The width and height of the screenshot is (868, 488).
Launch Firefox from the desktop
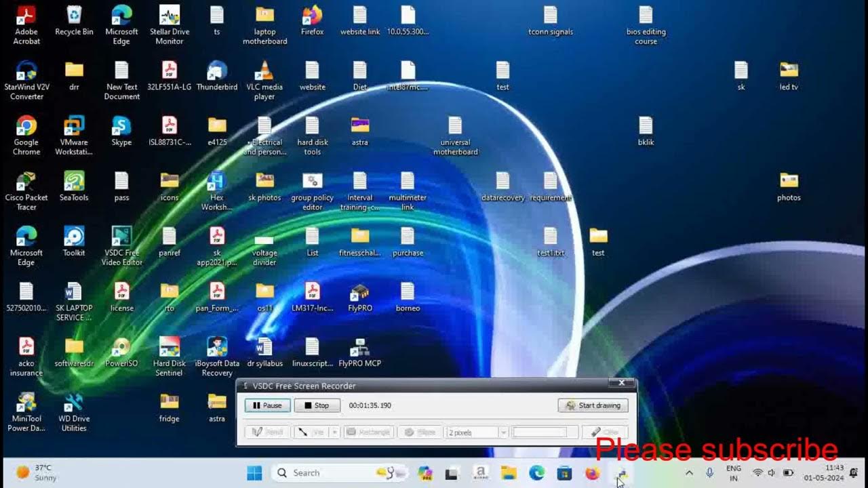pyautogui.click(x=312, y=20)
